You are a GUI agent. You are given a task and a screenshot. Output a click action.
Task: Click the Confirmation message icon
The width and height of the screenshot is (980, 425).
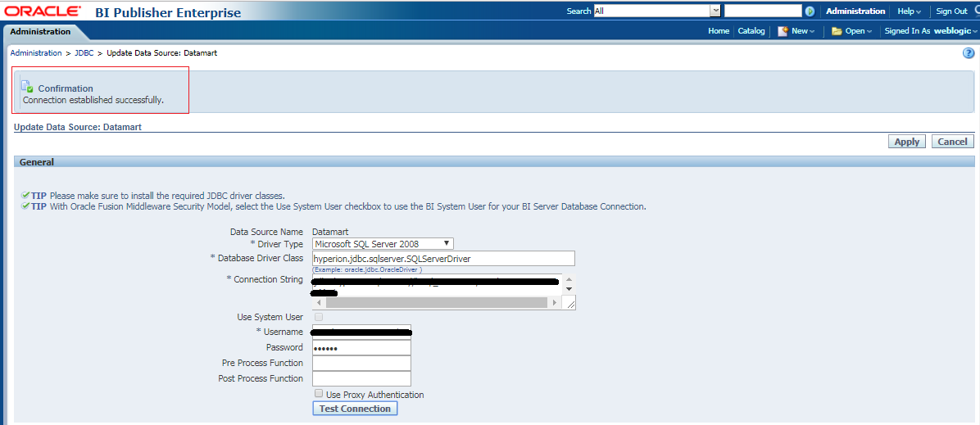point(27,87)
